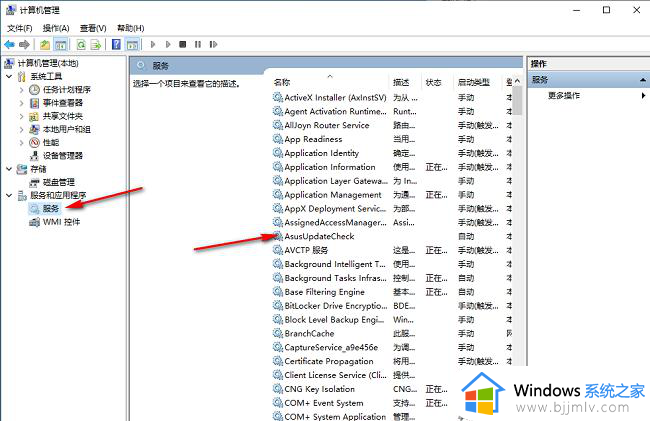The image size is (650, 421).
Task: Select Task Scheduler (任务计划程序) in tree
Action: (67, 90)
